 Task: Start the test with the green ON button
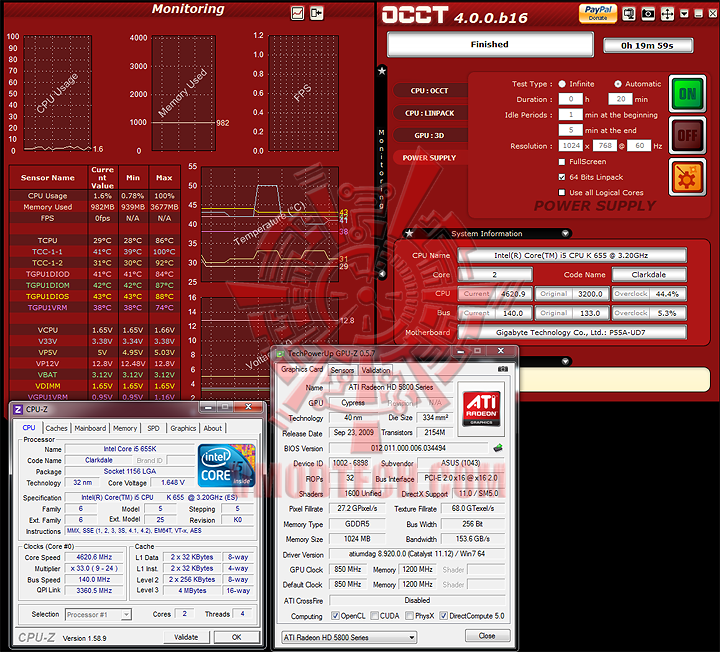coord(687,94)
